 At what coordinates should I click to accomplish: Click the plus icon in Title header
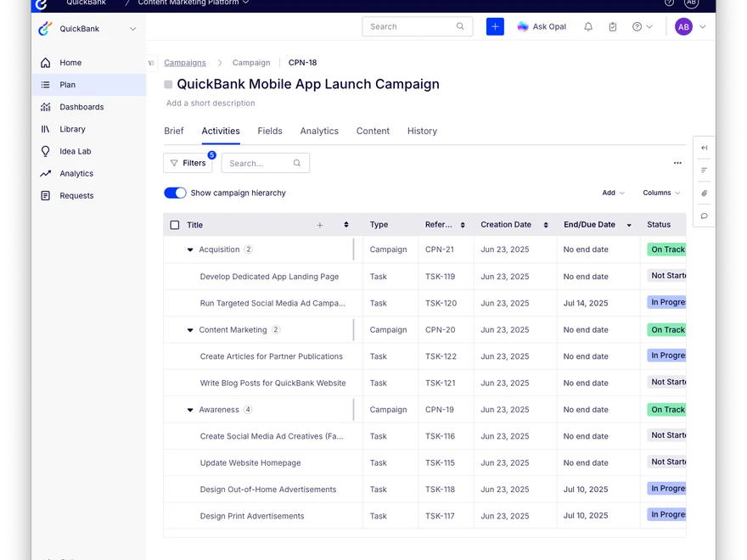point(320,225)
